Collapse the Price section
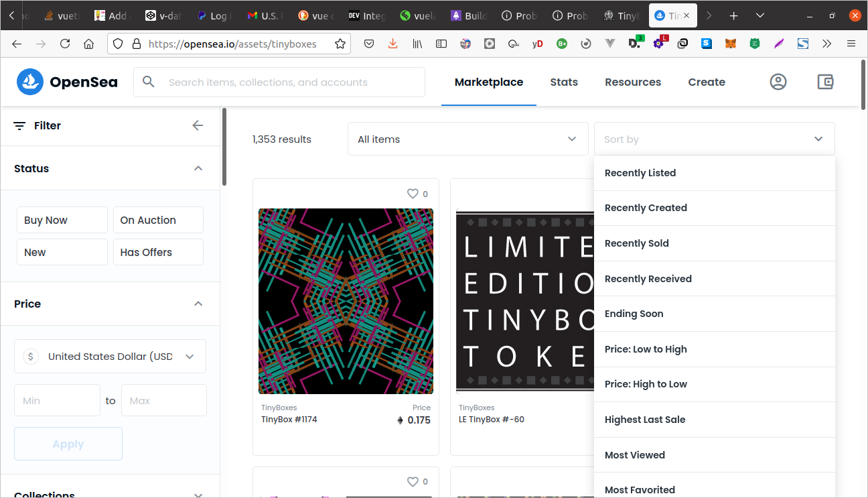Image resolution: width=868 pixels, height=498 pixels. [198, 304]
